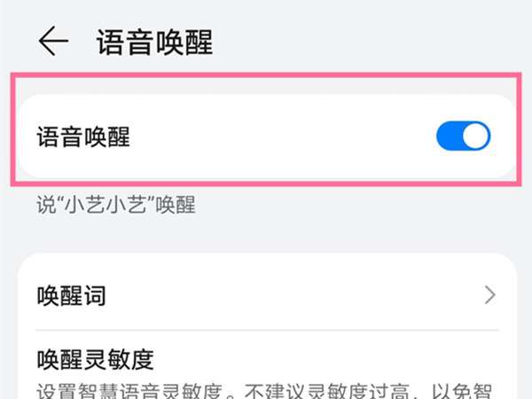
Task: Click the left-pointing arrow in the header
Action: [53, 42]
